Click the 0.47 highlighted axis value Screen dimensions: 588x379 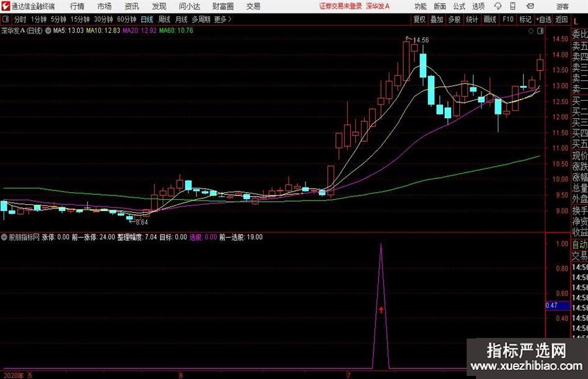coord(558,306)
